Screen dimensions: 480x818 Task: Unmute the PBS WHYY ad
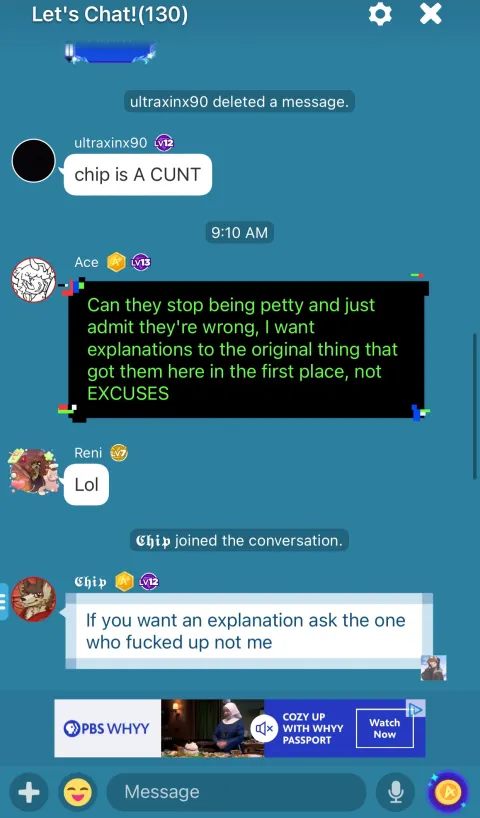265,728
